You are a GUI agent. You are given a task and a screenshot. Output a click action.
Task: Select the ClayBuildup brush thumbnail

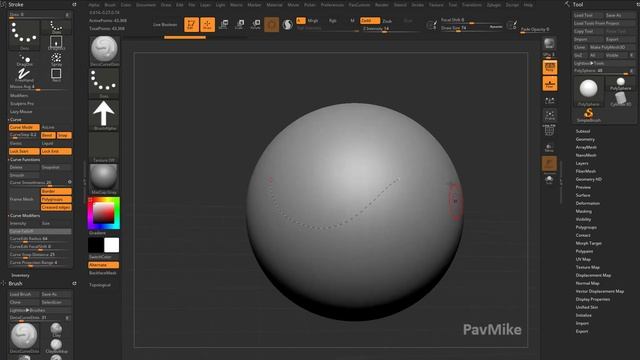pos(56,346)
